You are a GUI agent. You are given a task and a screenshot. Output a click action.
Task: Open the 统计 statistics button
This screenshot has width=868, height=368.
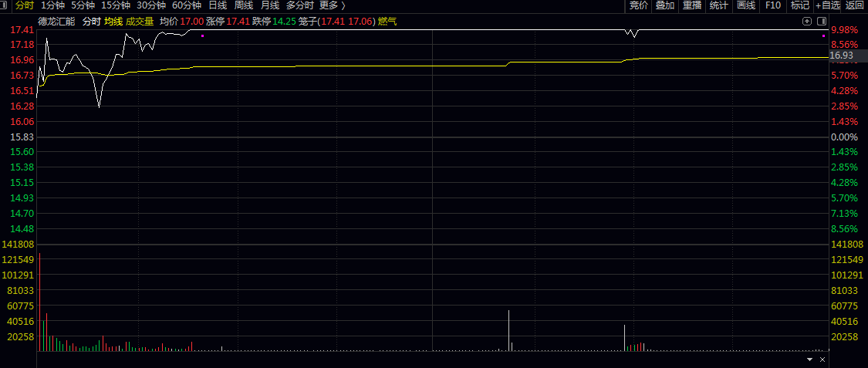(718, 5)
